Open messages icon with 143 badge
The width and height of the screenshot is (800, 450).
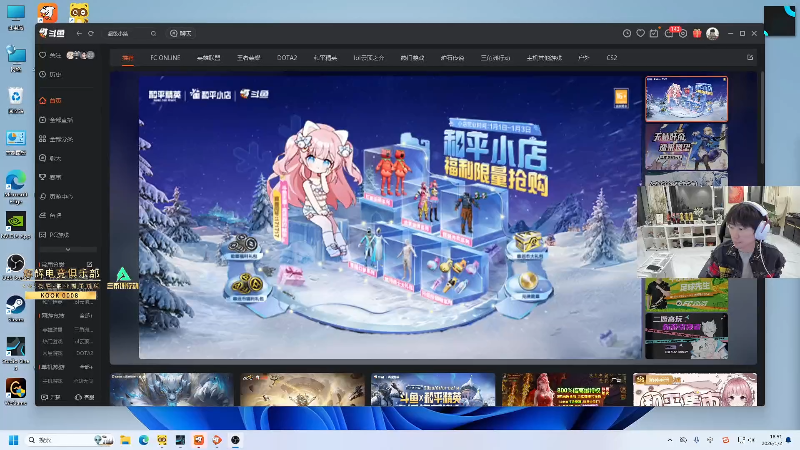669,33
